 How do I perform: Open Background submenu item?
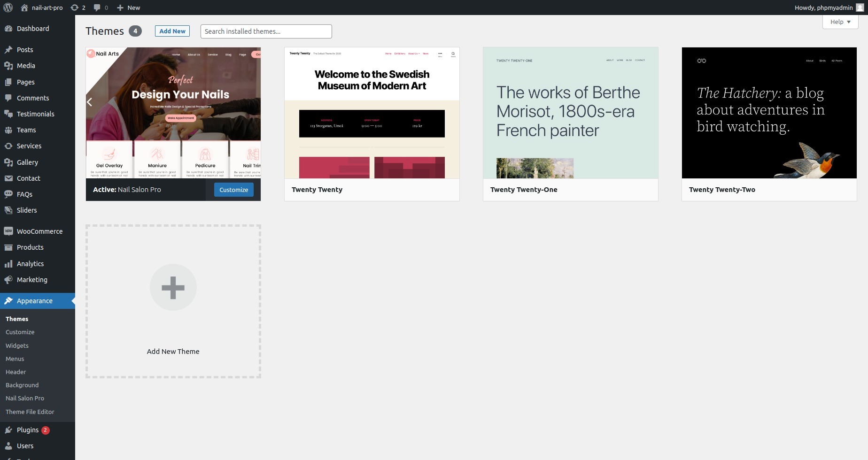click(22, 385)
